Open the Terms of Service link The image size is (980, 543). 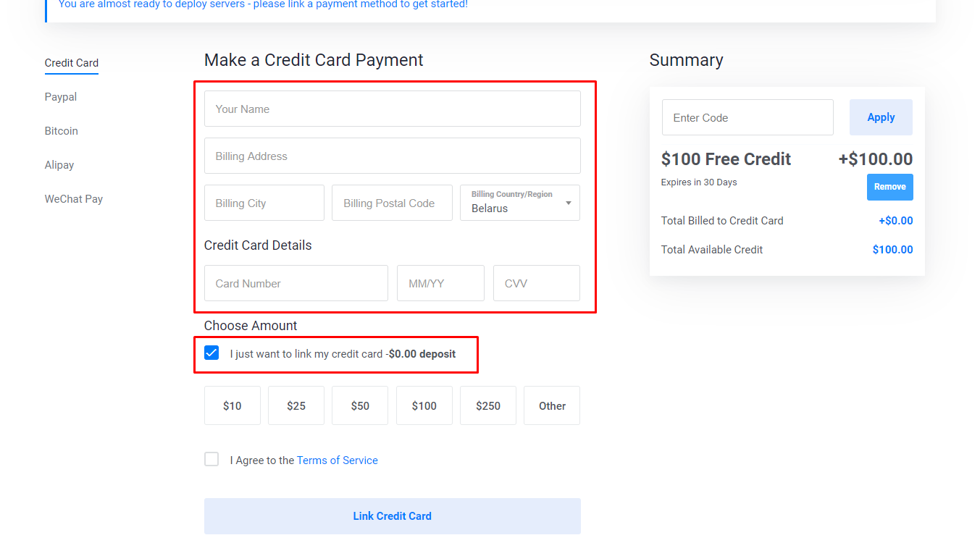point(338,460)
